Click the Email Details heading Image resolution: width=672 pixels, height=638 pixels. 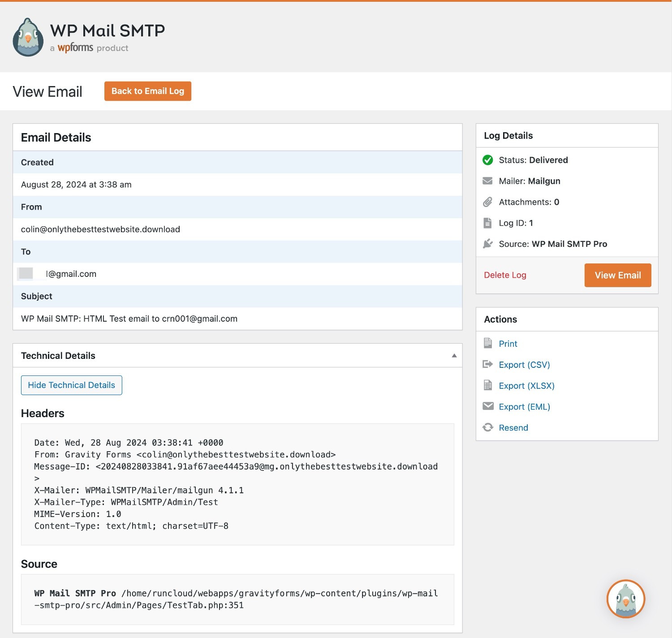click(x=56, y=138)
